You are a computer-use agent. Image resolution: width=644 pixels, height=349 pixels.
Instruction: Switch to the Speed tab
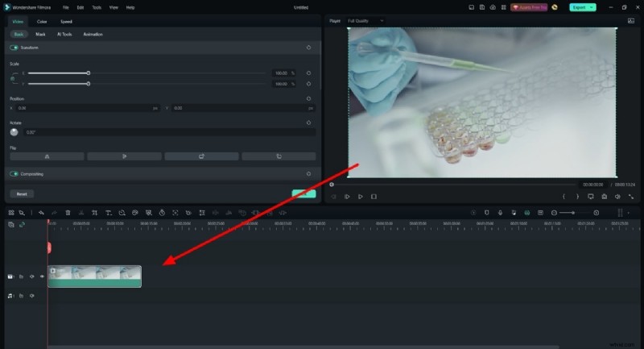tap(66, 22)
